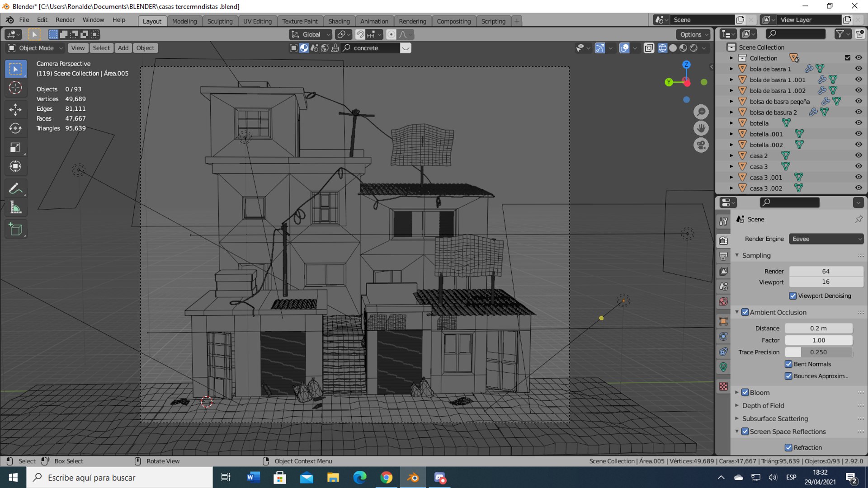Click Ambient Occlusion Distance field
The image size is (868, 488).
818,328
